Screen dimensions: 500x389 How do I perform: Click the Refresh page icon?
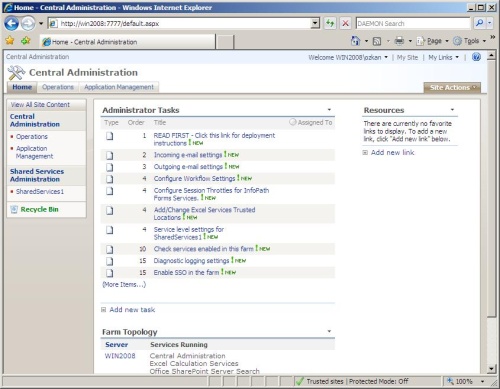[330, 23]
